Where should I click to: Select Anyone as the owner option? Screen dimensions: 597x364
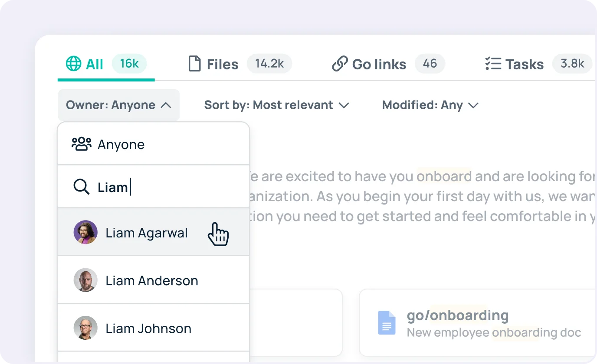point(121,144)
